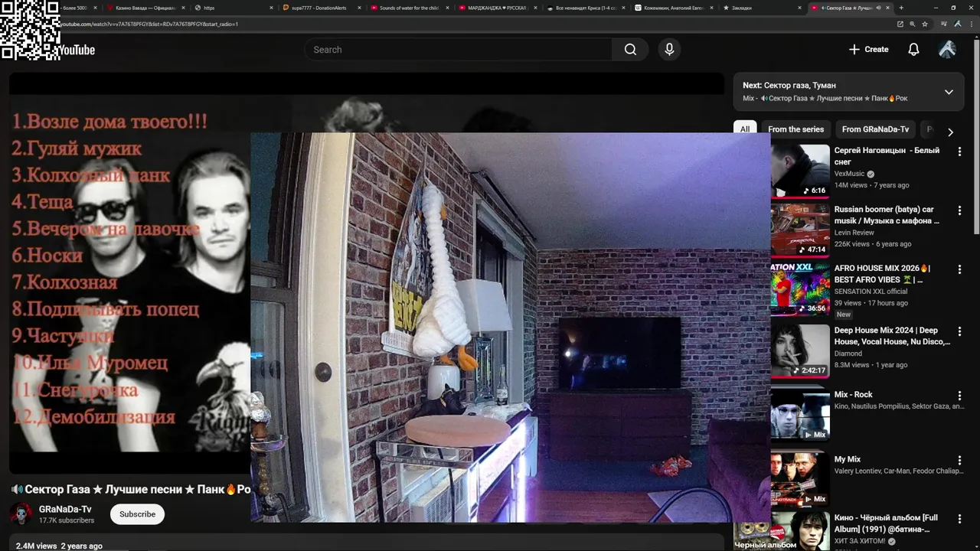Bookmark this page with the star icon

click(925, 24)
